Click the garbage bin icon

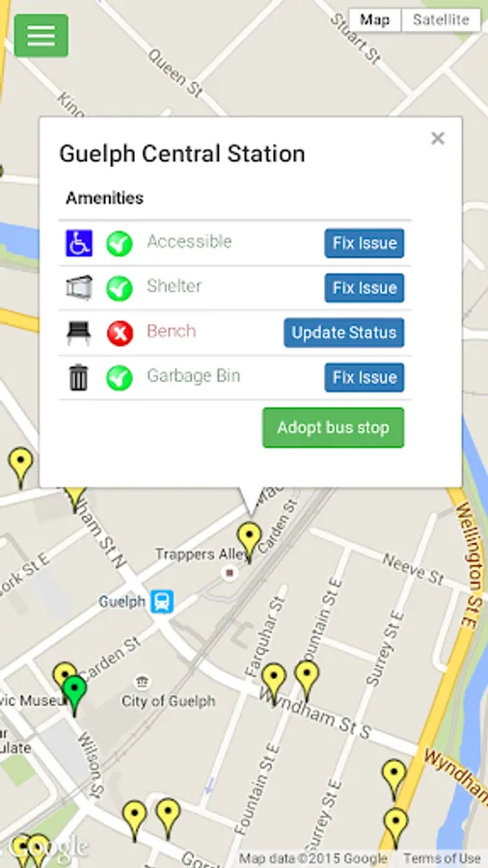(x=78, y=377)
